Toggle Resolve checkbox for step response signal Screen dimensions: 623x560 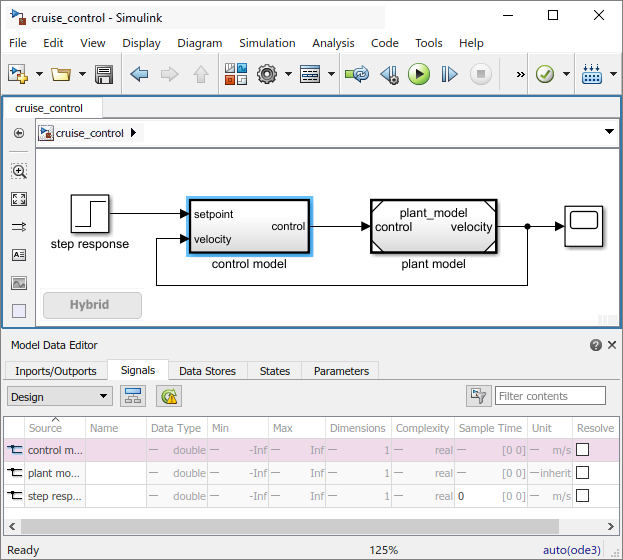click(582, 496)
